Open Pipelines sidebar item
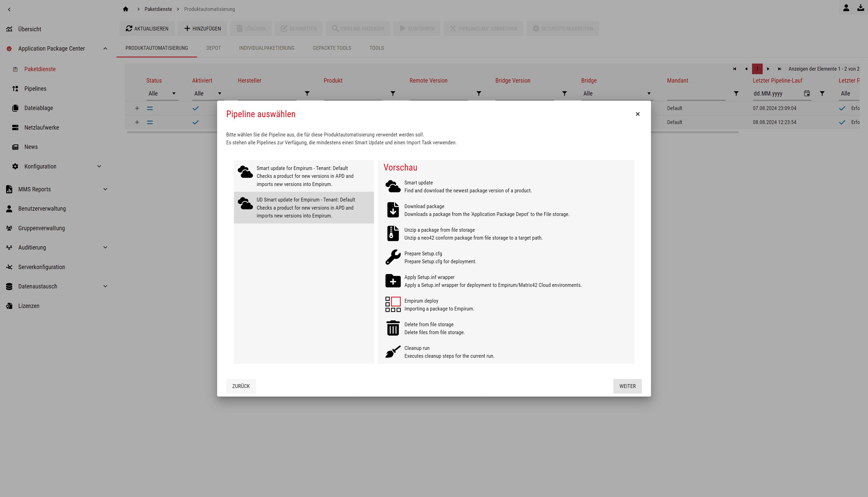The image size is (868, 497). (35, 89)
